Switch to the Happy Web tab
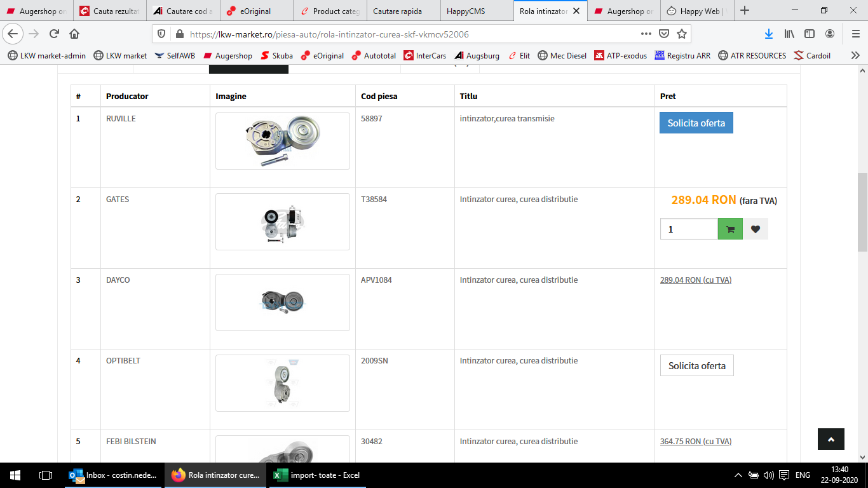Viewport: 868px width, 488px height. (x=697, y=11)
